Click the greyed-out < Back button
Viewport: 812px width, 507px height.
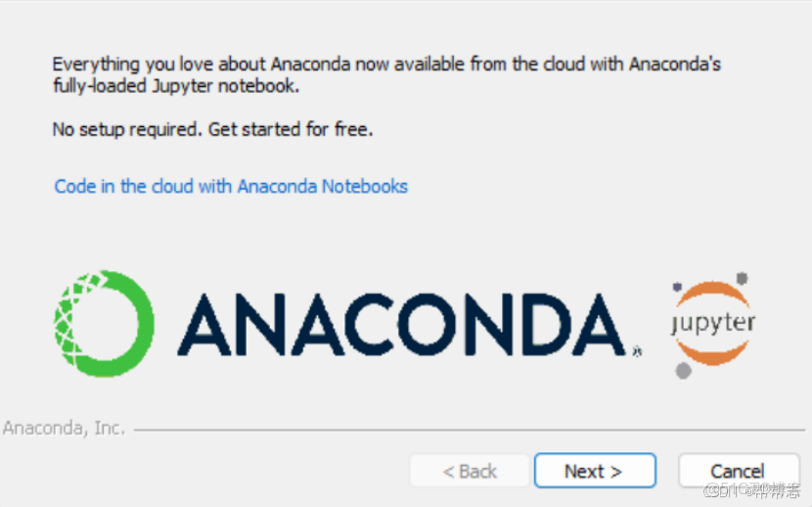click(470, 471)
